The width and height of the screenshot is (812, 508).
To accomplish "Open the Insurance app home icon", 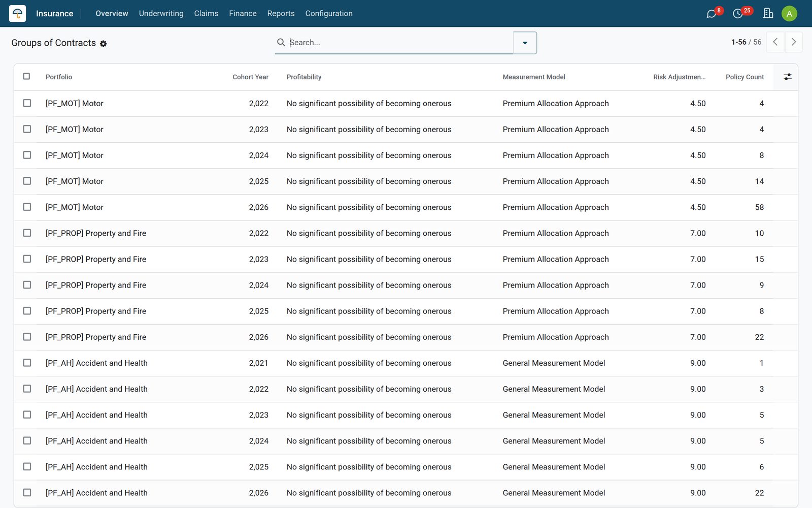I will [17, 13].
